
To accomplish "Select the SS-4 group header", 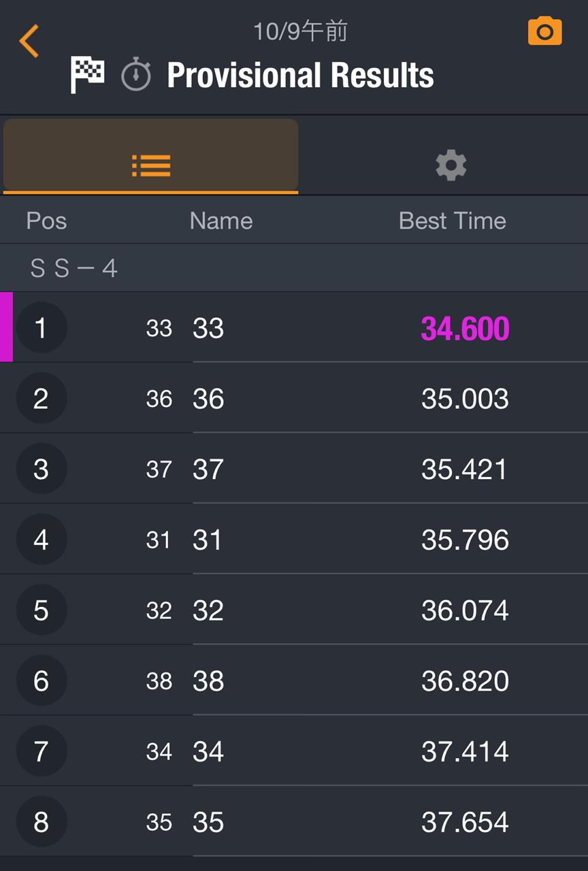I will (294, 268).
